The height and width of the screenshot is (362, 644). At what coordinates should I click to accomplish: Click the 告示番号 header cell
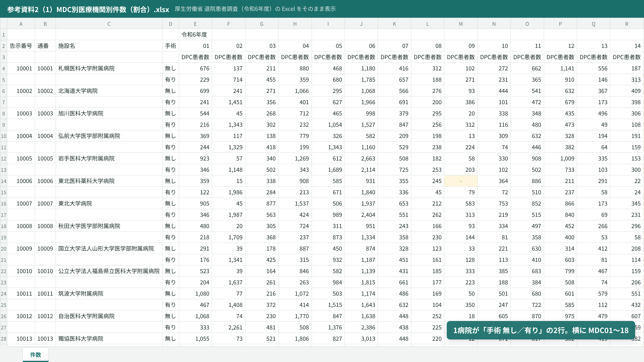21,46
